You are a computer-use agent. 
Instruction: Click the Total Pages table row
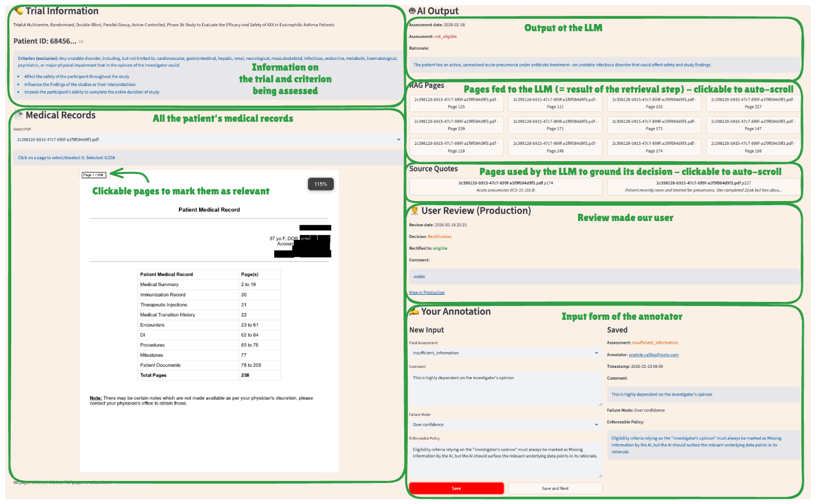tap(209, 375)
